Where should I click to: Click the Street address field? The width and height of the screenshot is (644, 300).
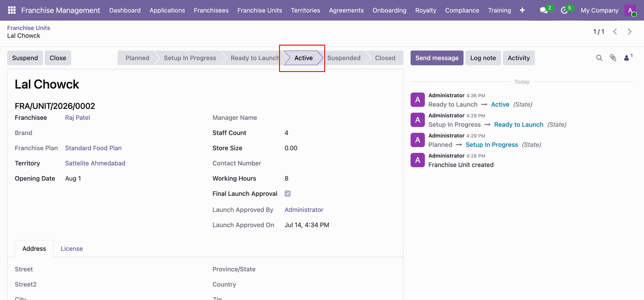(131, 269)
